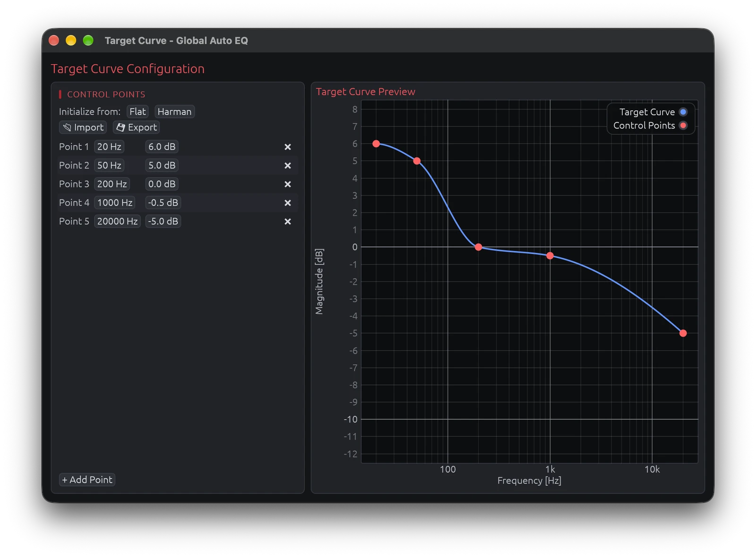Click the Magnitude [dB] axis label
The width and height of the screenshot is (756, 558).
point(319,281)
